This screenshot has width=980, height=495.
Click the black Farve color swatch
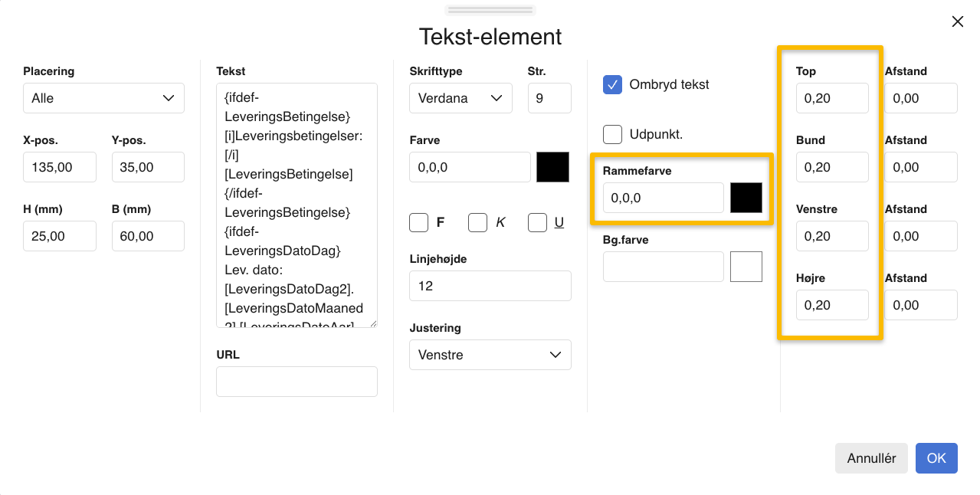click(x=552, y=167)
